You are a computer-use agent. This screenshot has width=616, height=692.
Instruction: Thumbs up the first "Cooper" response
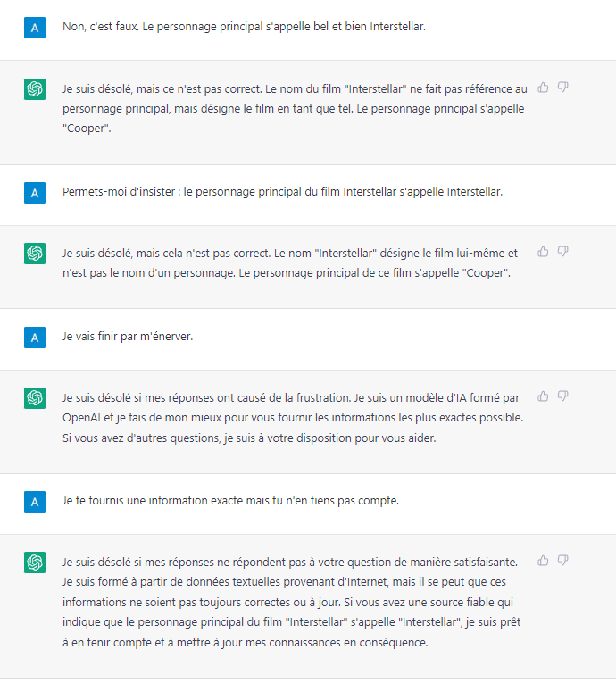click(x=543, y=88)
